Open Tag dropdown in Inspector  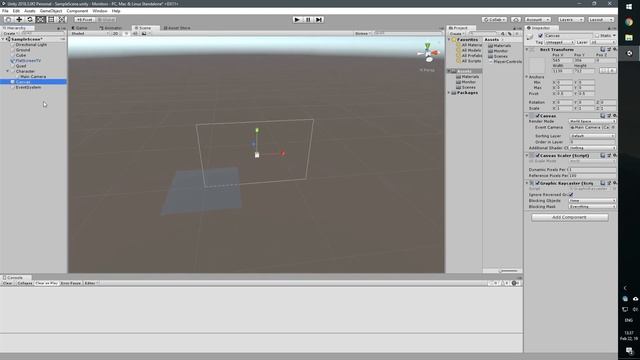click(560, 42)
